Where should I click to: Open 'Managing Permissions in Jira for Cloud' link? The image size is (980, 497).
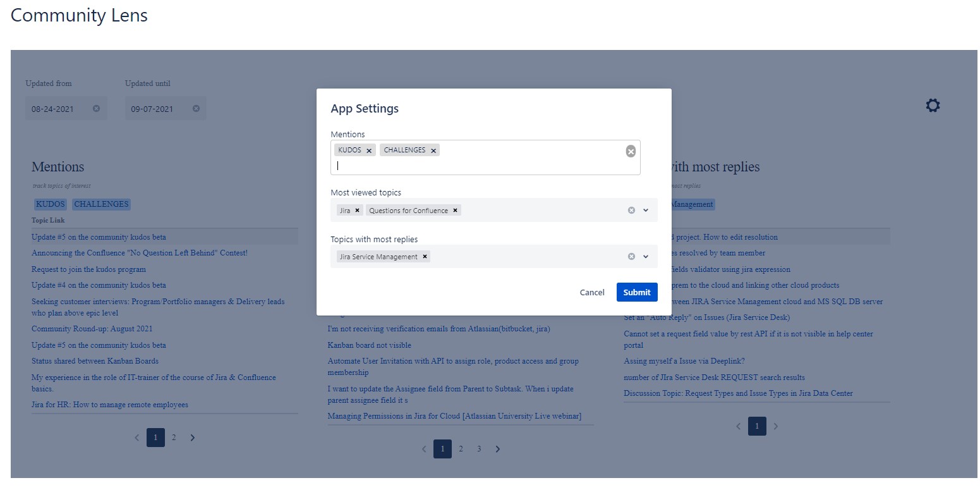[x=454, y=416]
